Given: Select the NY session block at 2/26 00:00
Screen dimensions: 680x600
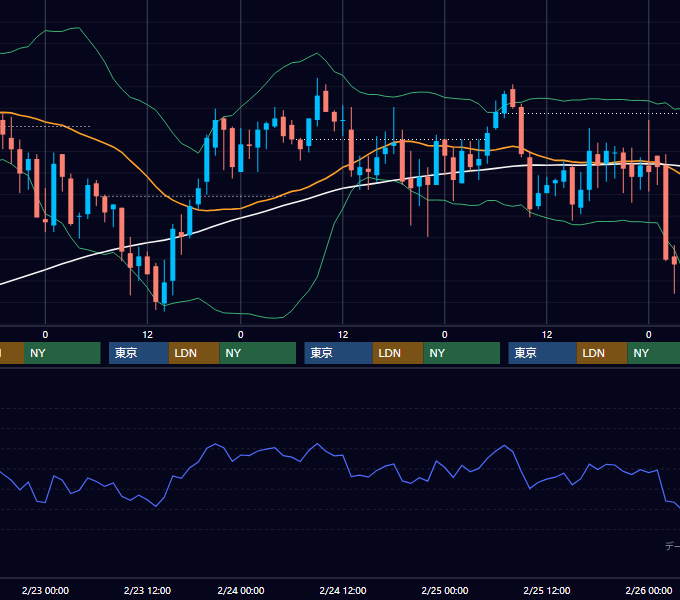Looking at the screenshot, I should tap(654, 353).
